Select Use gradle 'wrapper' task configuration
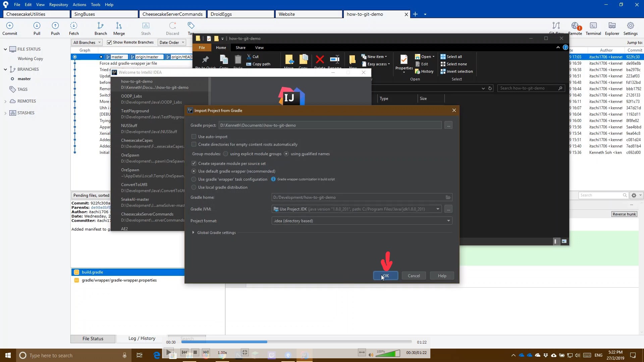This screenshot has width=644, height=362. pyautogui.click(x=194, y=179)
